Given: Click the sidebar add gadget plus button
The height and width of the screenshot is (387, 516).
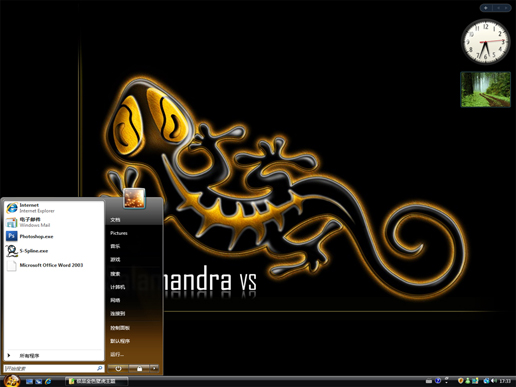Looking at the screenshot, I should [x=486, y=8].
